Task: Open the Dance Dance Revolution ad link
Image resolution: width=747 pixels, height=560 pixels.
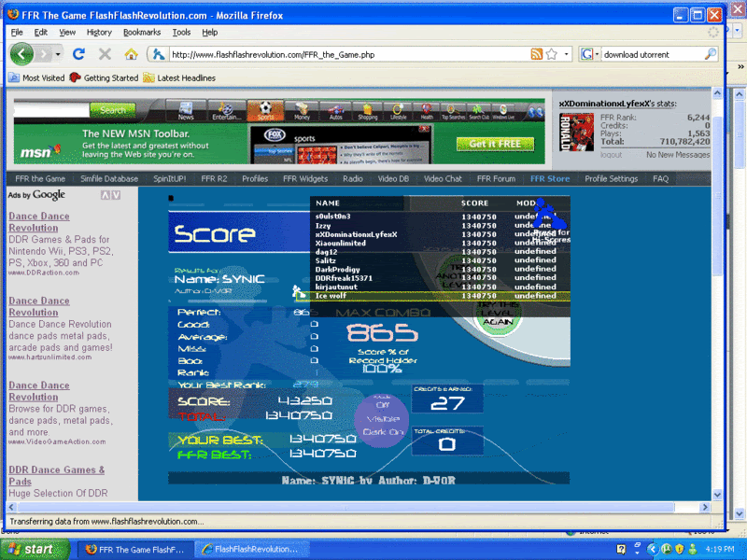Action: (x=39, y=221)
